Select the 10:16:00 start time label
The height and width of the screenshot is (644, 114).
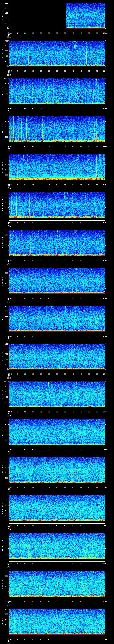(9, 298)
